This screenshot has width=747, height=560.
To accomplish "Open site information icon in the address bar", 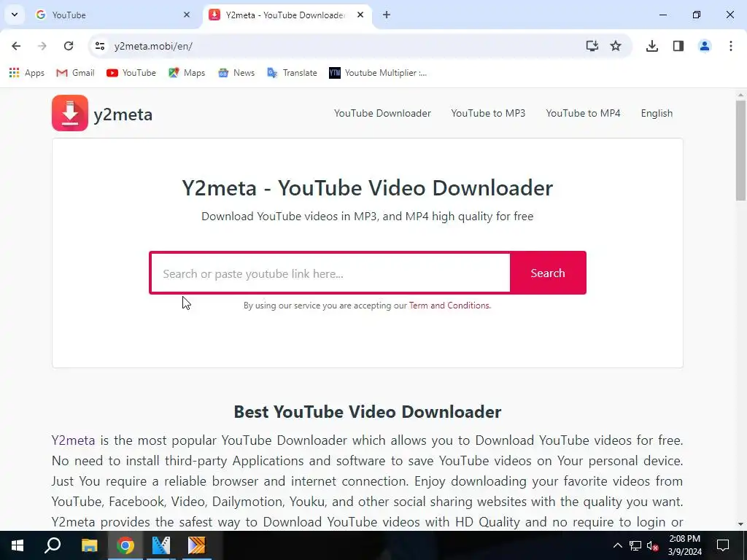I will (99, 46).
